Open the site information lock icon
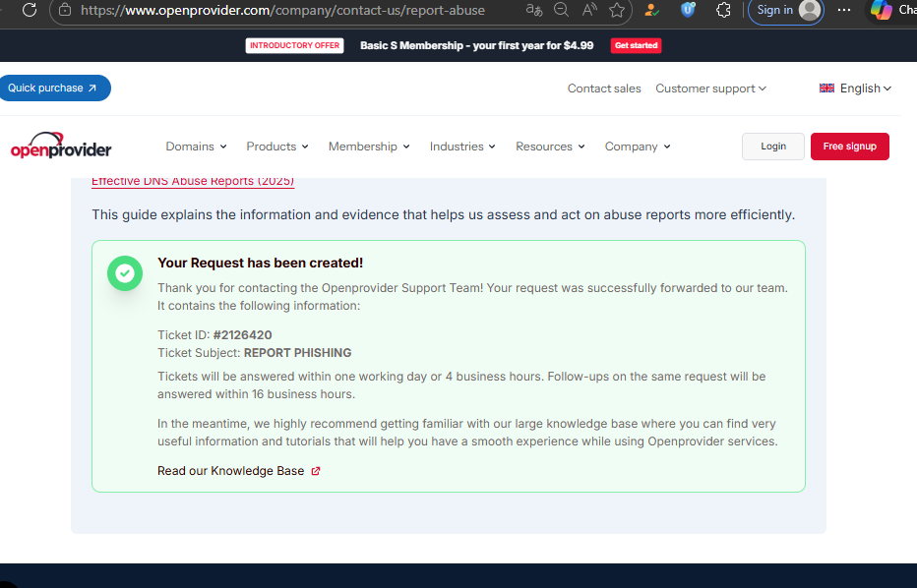This screenshot has width=917, height=588. (65, 10)
